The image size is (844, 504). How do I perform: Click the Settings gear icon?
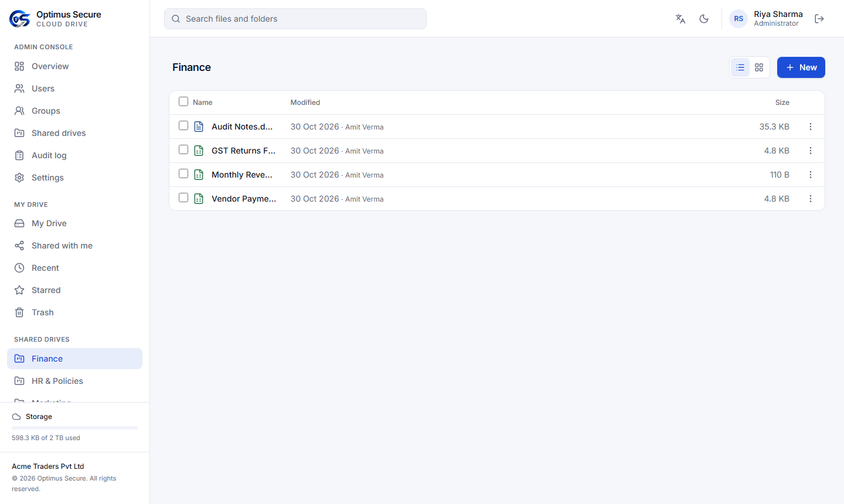(19, 178)
